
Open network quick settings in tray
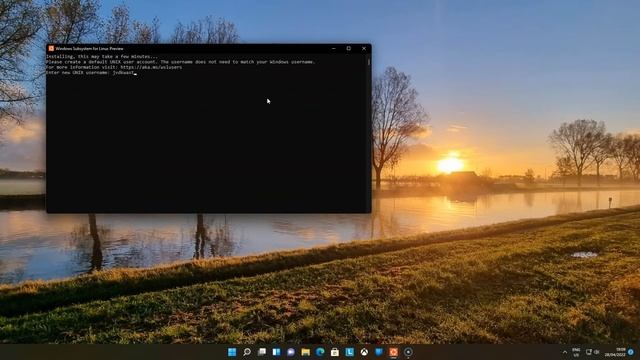coord(589,352)
